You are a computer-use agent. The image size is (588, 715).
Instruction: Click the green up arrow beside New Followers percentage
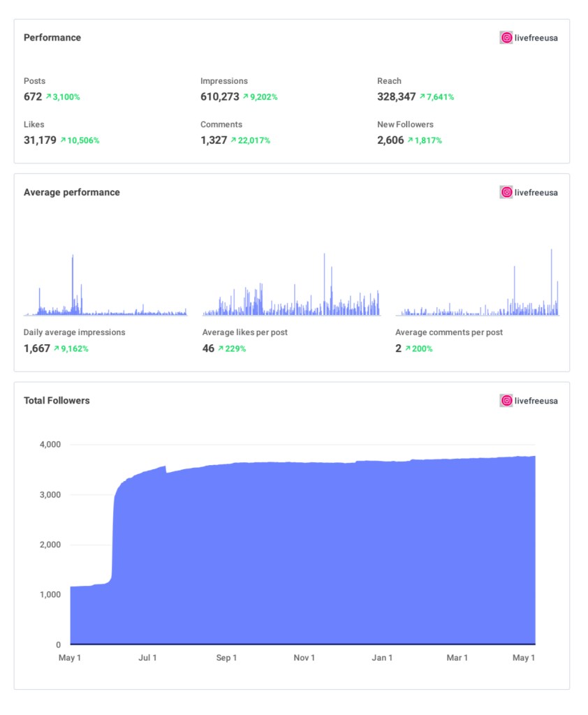[x=411, y=140]
